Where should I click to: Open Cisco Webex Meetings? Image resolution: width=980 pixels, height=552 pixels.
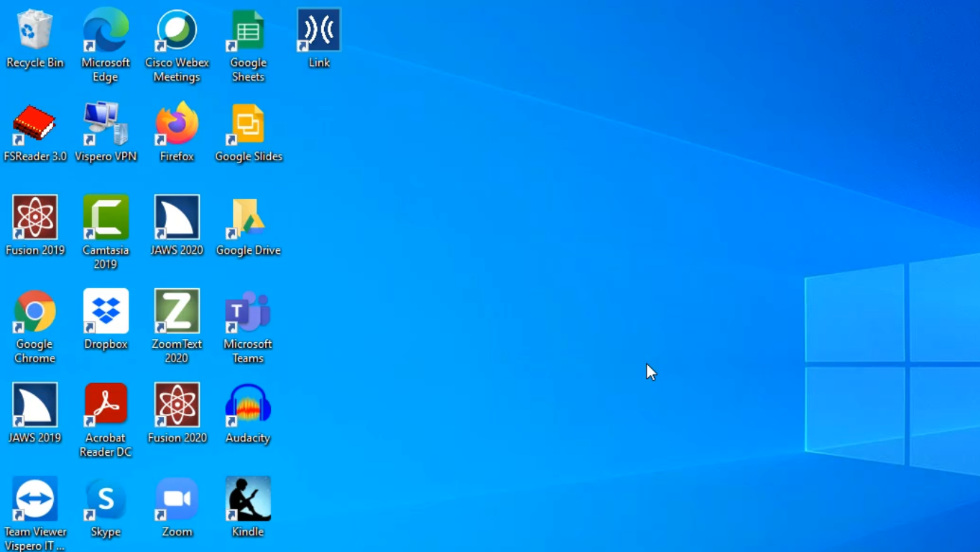177,30
